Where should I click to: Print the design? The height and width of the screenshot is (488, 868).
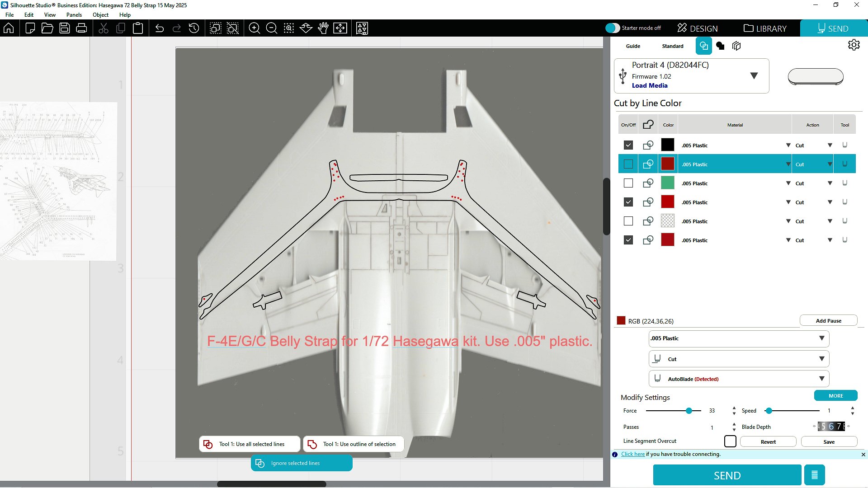[x=82, y=28]
